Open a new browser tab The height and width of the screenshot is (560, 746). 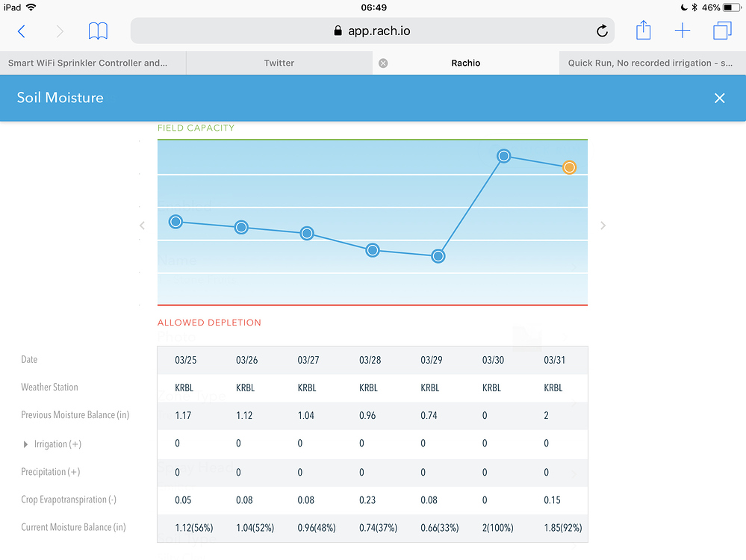pos(683,31)
